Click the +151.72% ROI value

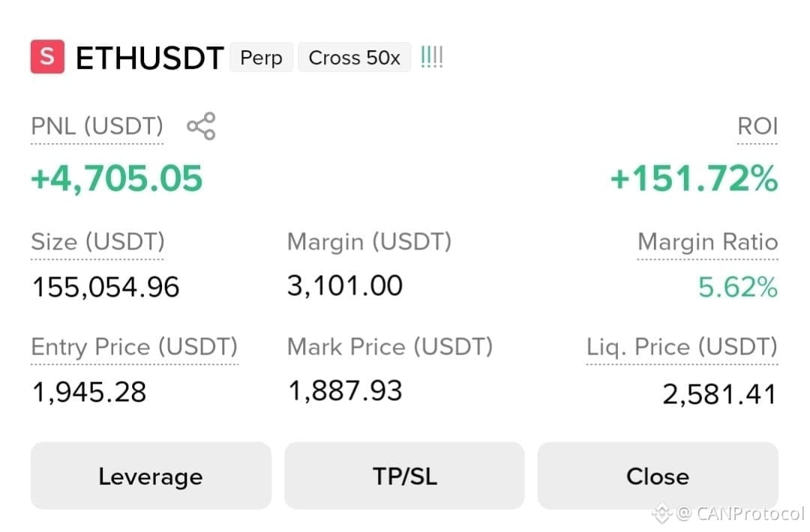click(x=694, y=178)
